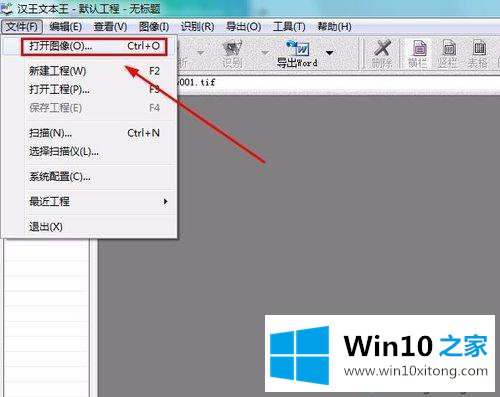The width and height of the screenshot is (500, 397).
Task: Choose 选择扫描仪(L)... menu entry
Action: point(90,152)
